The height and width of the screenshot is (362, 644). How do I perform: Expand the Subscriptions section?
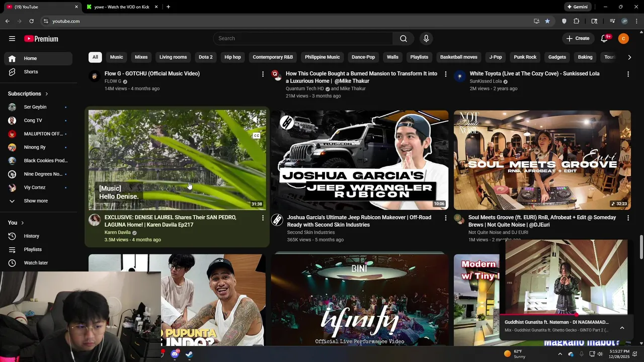point(28,94)
